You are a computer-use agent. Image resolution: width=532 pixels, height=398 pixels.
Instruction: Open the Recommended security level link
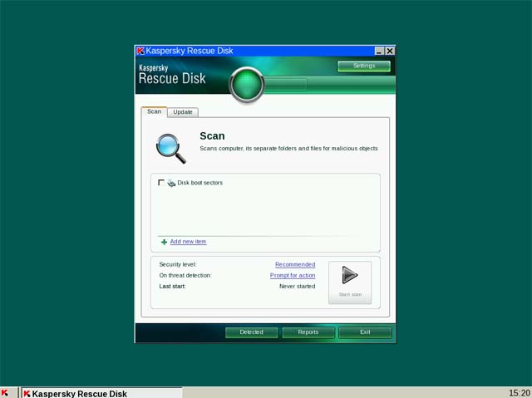295,264
